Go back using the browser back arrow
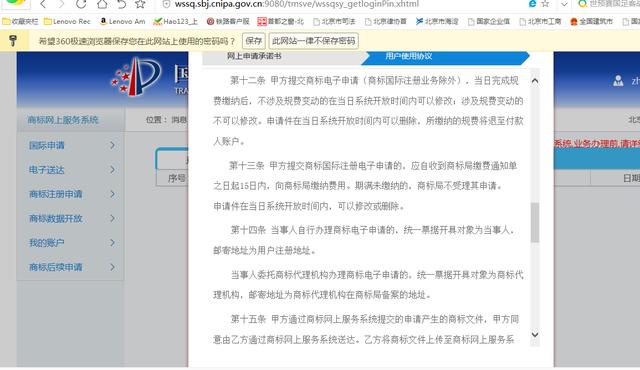This screenshot has width=640, height=370. pos(43,4)
